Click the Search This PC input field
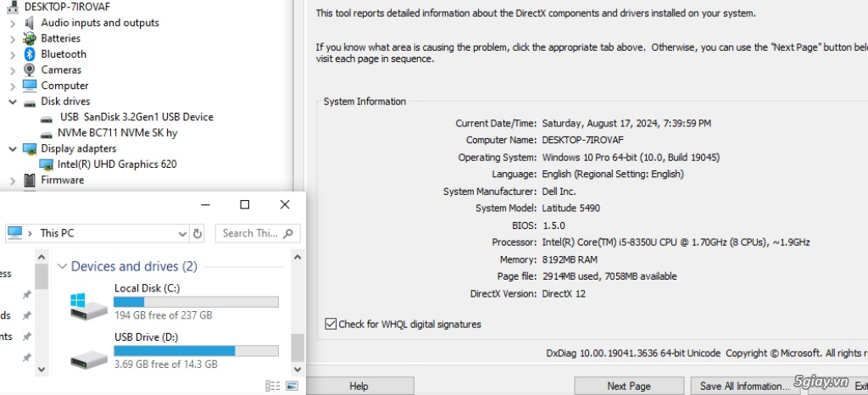868x395 pixels. (258, 233)
